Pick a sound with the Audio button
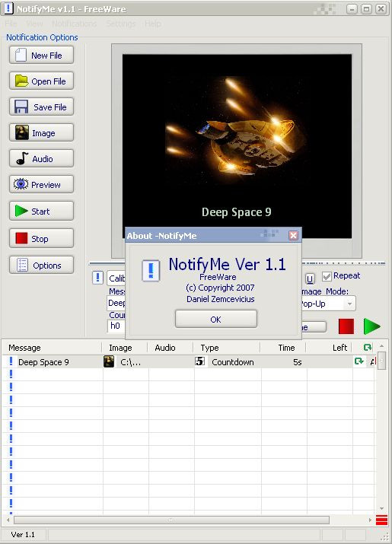 coord(41,158)
